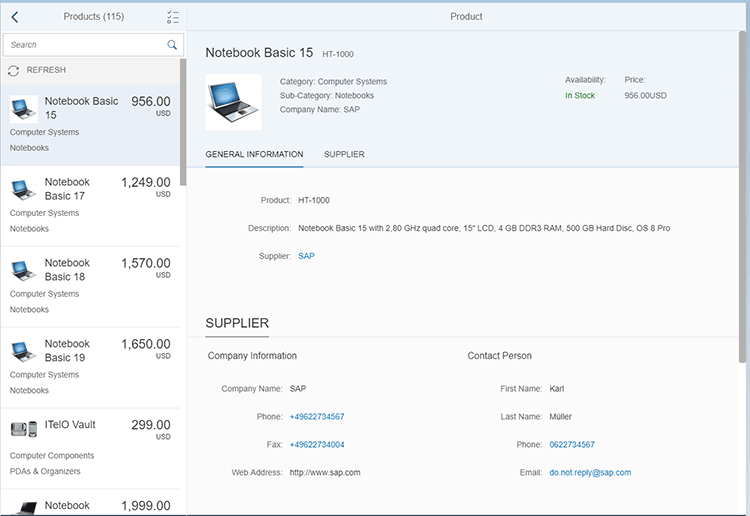
Task: Click the product description text
Action: (x=484, y=228)
